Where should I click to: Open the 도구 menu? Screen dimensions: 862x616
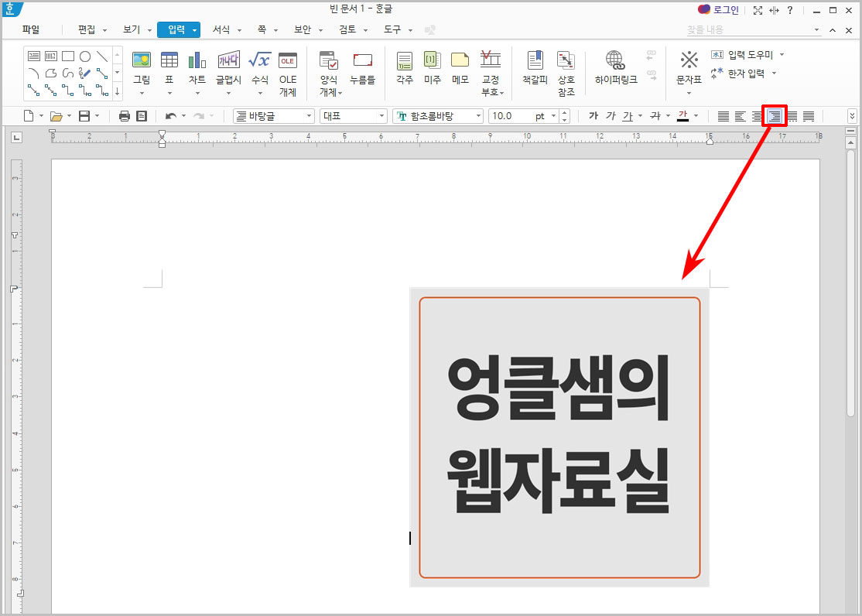pyautogui.click(x=392, y=29)
